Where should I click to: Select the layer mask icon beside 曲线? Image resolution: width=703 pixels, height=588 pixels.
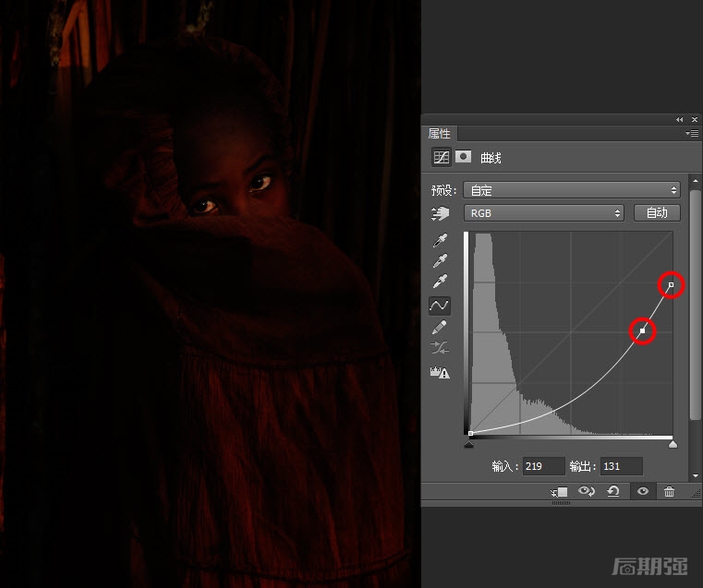coord(463,157)
